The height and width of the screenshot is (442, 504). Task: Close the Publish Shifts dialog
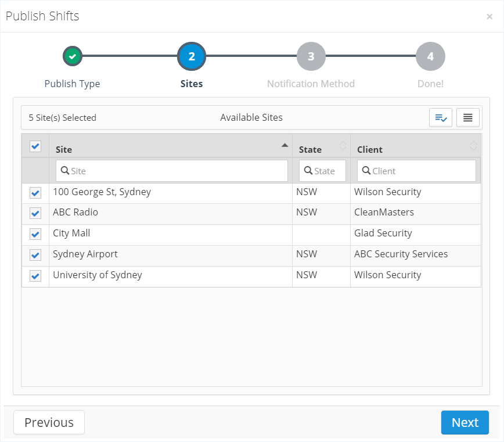[x=489, y=16]
